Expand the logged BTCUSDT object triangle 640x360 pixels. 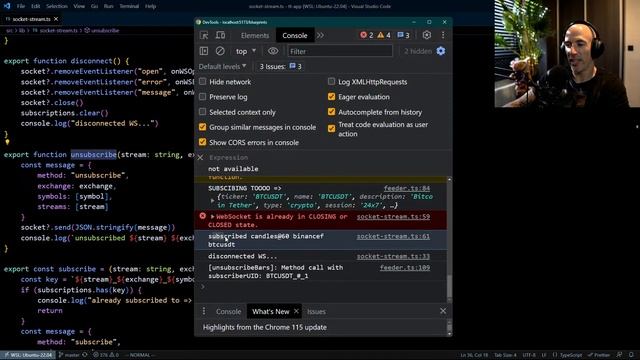212,201
